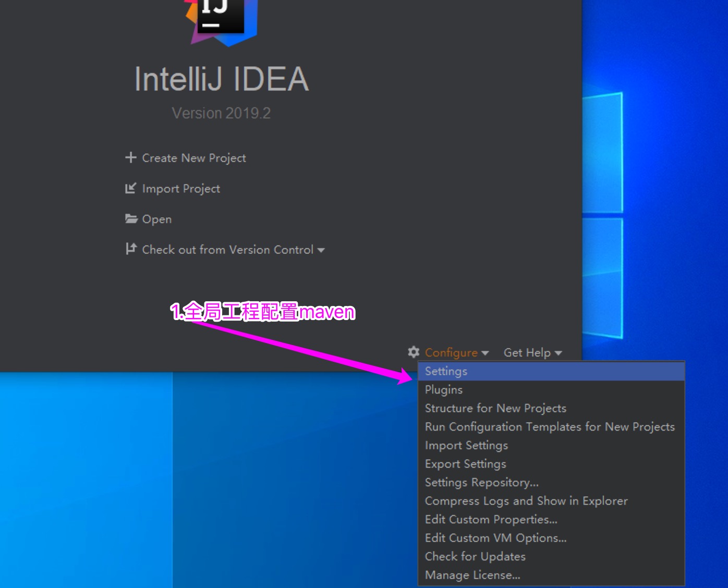Select Export Settings menu entry

(551, 464)
